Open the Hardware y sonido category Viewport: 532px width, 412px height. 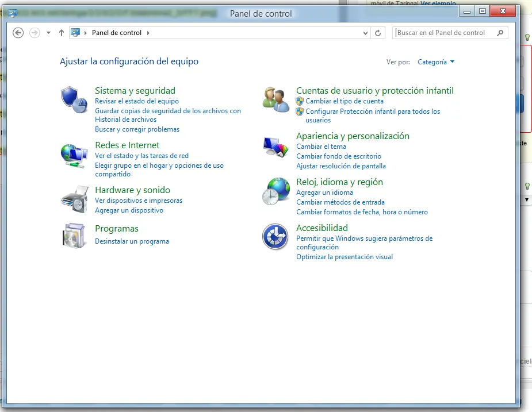133,190
